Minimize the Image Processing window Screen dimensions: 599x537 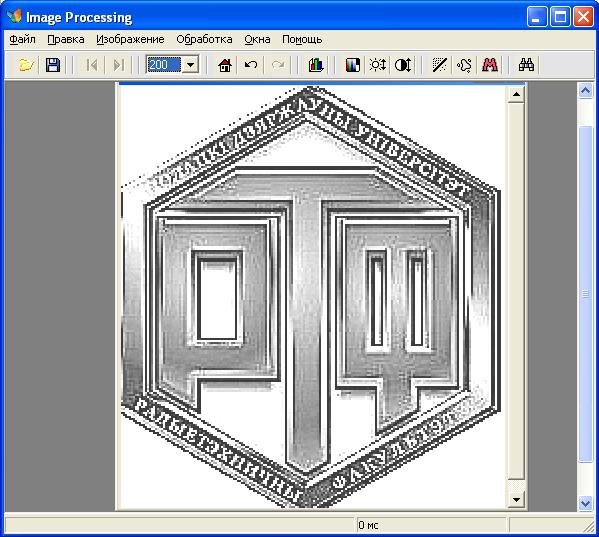(537, 17)
